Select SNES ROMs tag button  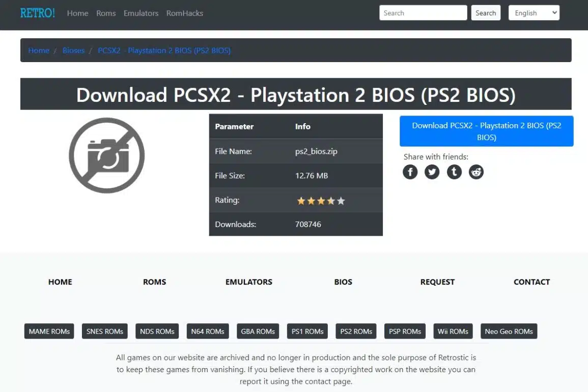105,331
